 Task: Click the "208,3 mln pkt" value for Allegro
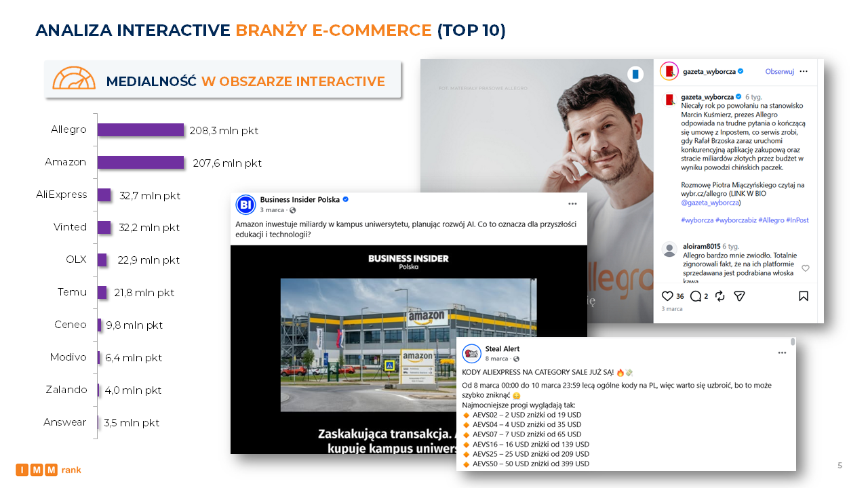[x=224, y=130]
